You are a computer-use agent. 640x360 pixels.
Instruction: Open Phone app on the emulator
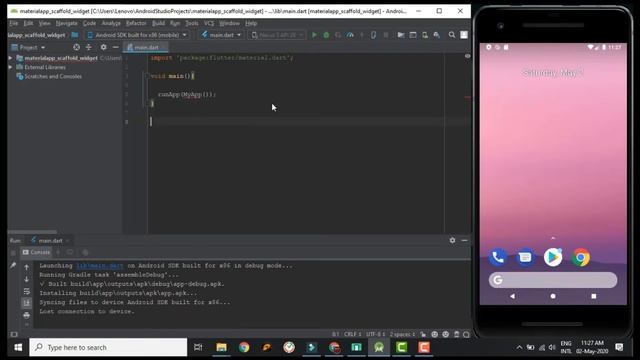tap(498, 258)
